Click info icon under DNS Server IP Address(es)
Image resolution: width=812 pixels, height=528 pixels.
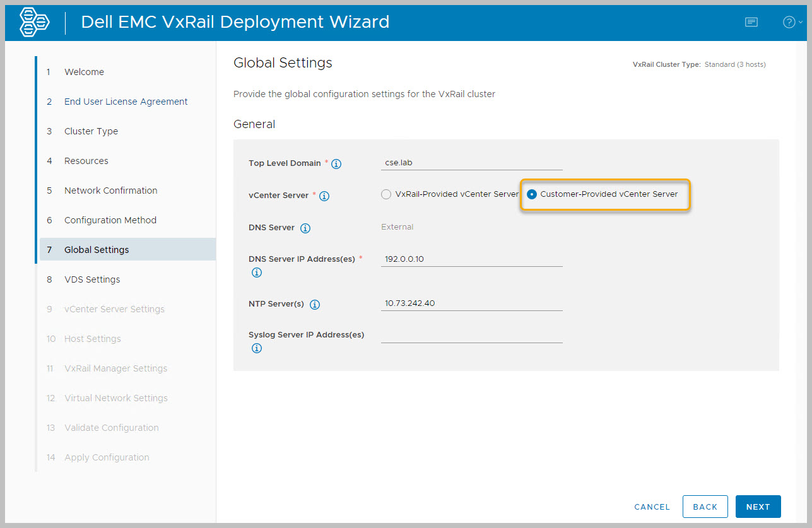click(256, 273)
